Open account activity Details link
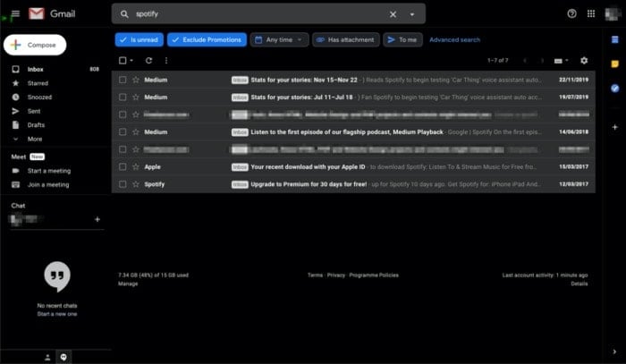 [x=579, y=284]
